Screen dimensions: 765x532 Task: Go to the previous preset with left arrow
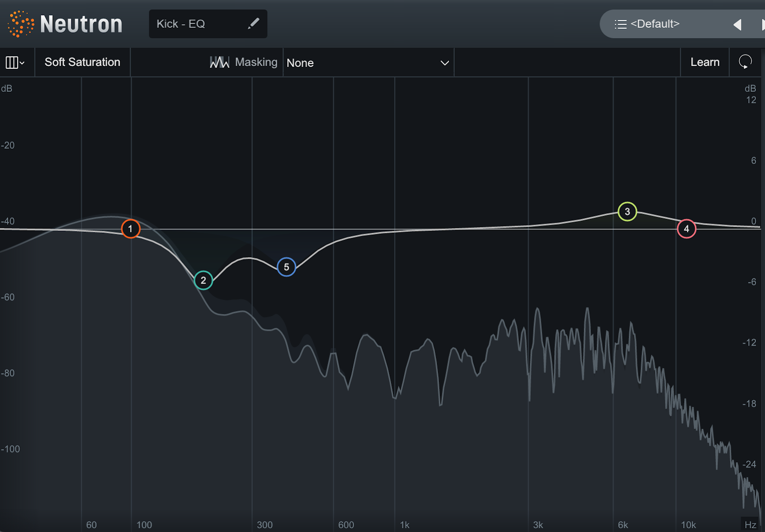click(737, 24)
